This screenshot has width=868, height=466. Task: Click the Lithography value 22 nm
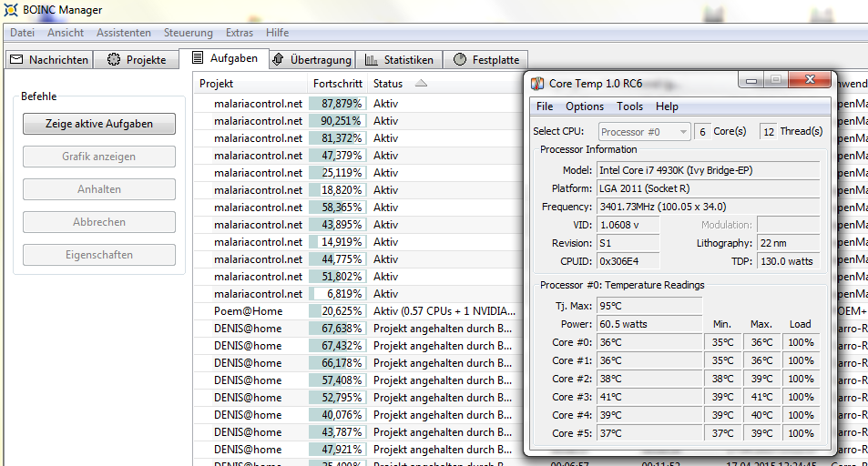coord(788,243)
